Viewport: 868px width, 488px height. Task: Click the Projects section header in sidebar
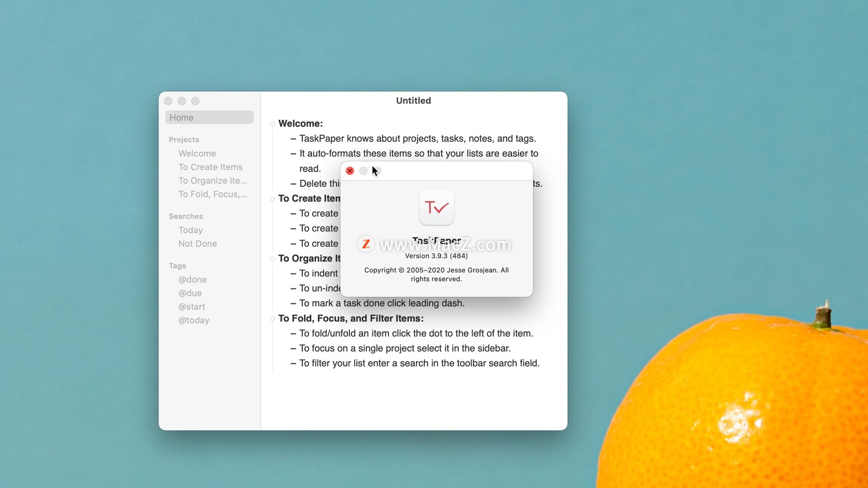click(184, 140)
